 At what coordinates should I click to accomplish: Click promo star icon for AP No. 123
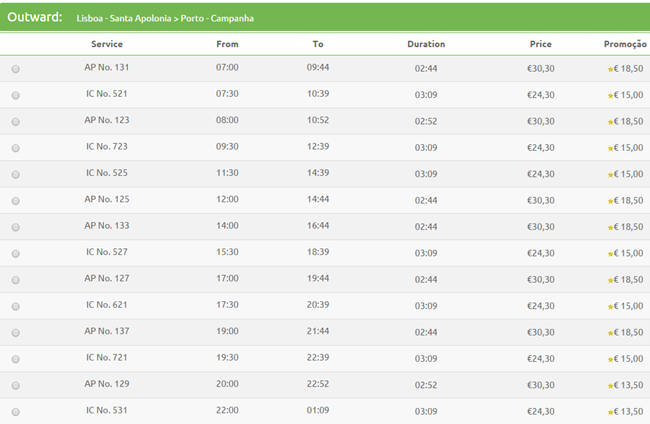(x=610, y=122)
